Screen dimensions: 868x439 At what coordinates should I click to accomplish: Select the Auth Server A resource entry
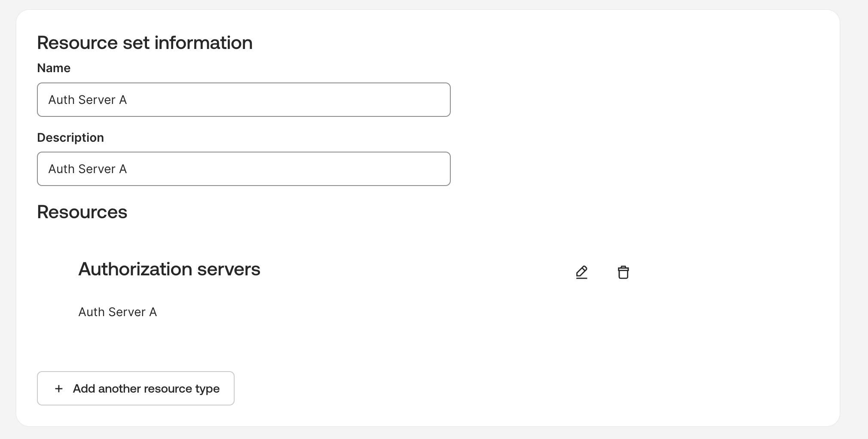[x=117, y=312]
